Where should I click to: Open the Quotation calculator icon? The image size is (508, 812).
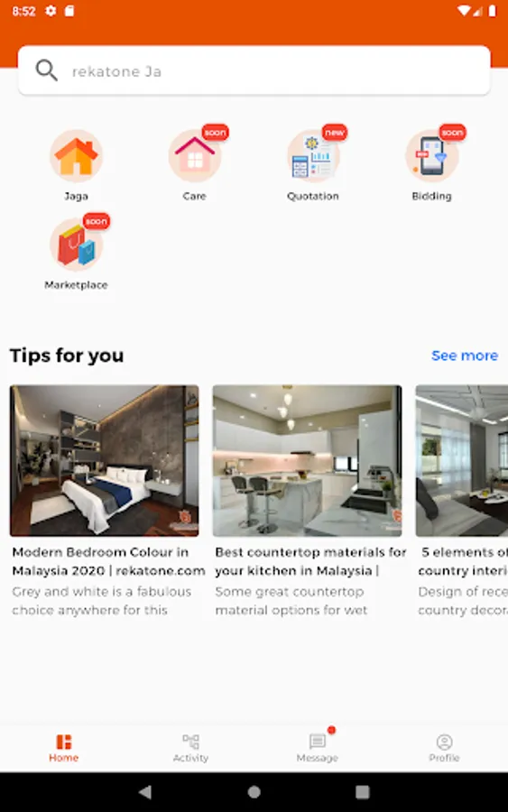click(313, 156)
